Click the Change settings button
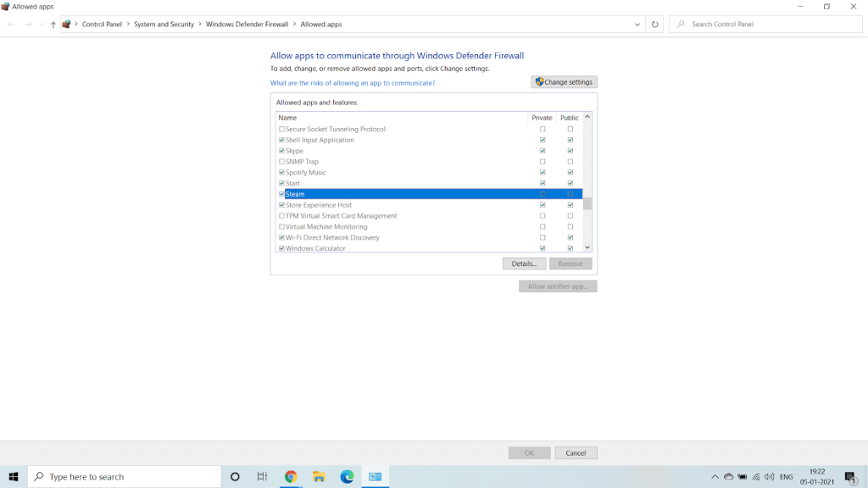Viewport: 868px width, 488px height. point(564,81)
